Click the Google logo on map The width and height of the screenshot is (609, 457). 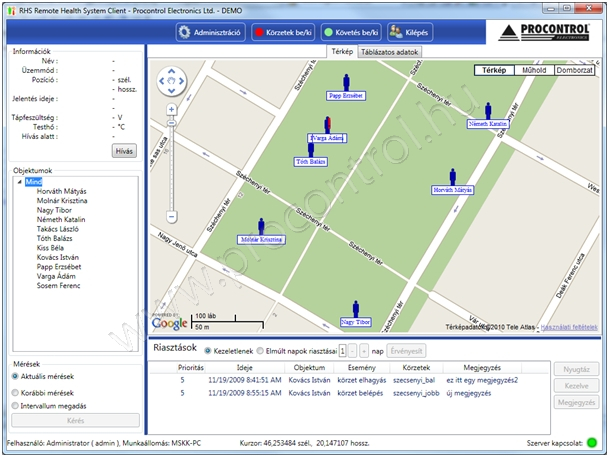pyautogui.click(x=169, y=323)
